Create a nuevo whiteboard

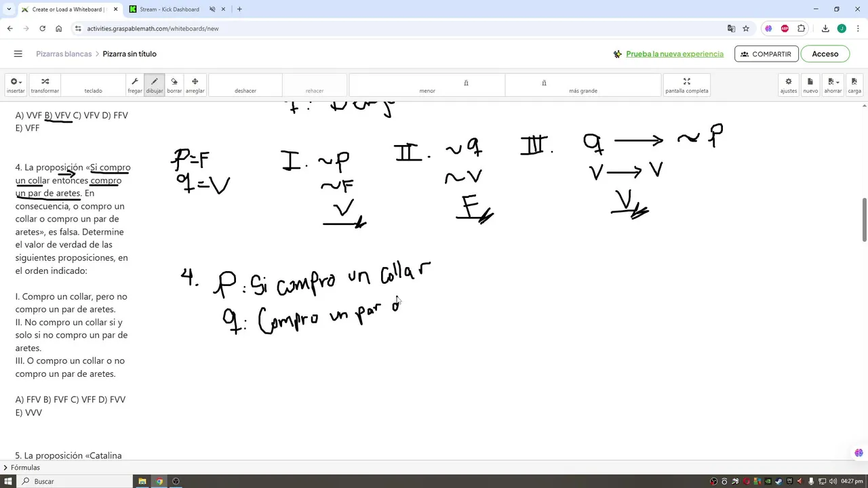810,85
